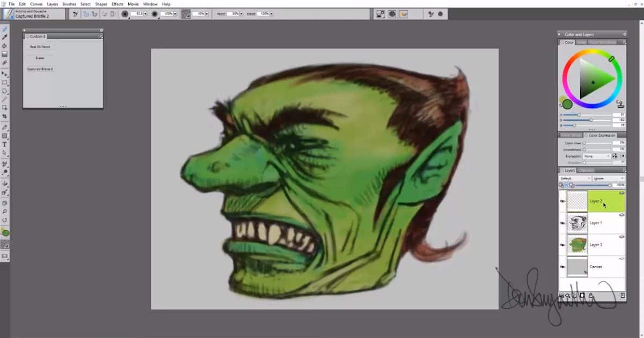
Task: Select the Magnifier zoom tool
Action: pyautogui.click(x=4, y=211)
